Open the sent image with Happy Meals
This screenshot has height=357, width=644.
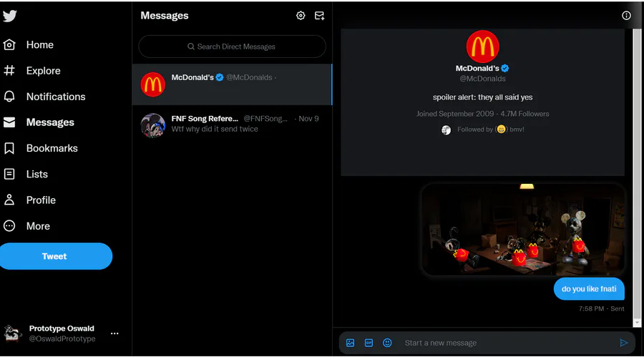523,229
